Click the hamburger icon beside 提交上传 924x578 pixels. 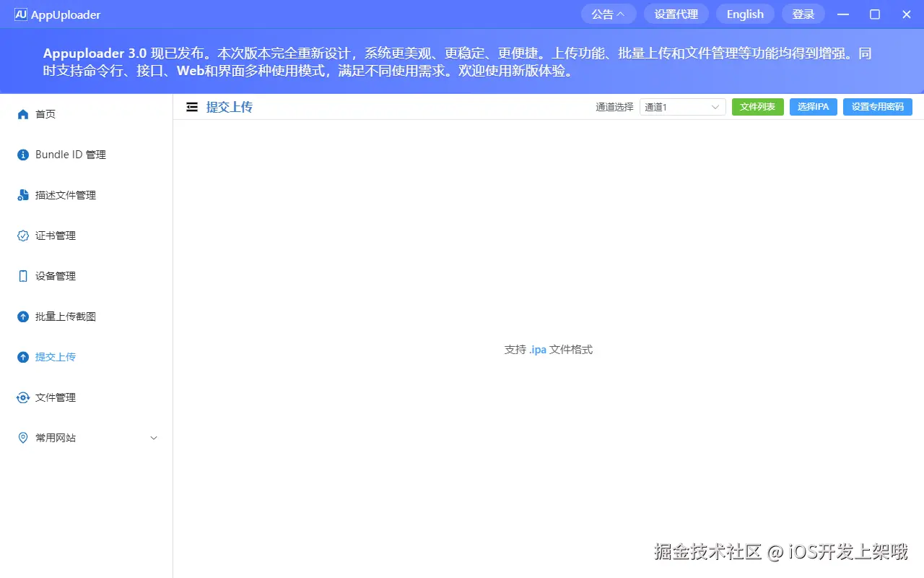[x=191, y=106]
